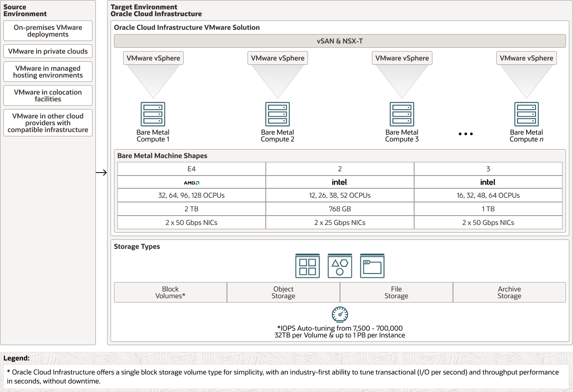Select the vSAN & NSX-T bar
Image resolution: width=573 pixels, height=392 pixels.
click(340, 41)
